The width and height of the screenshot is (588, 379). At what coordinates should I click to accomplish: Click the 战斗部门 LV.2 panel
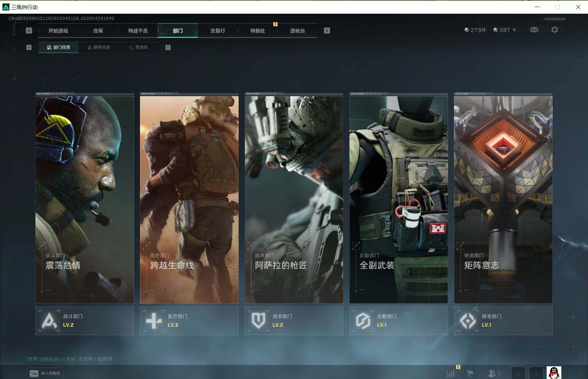pos(85,321)
